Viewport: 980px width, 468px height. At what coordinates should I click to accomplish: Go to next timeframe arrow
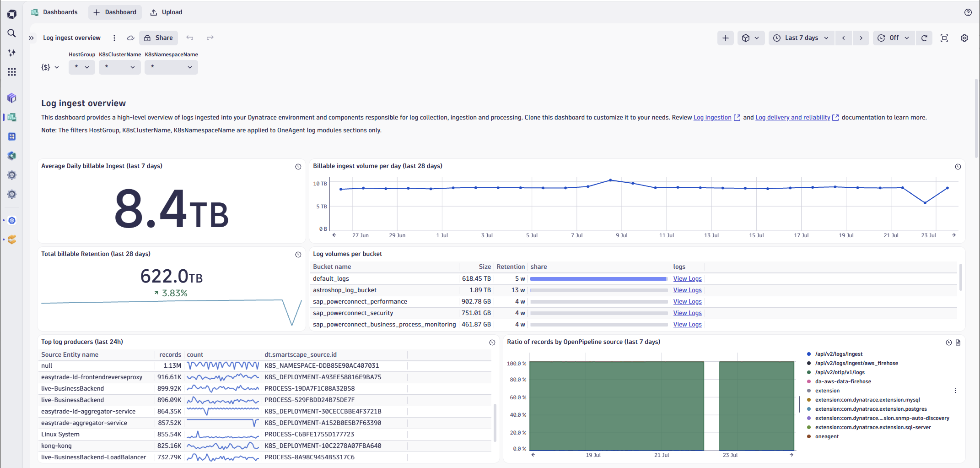861,38
